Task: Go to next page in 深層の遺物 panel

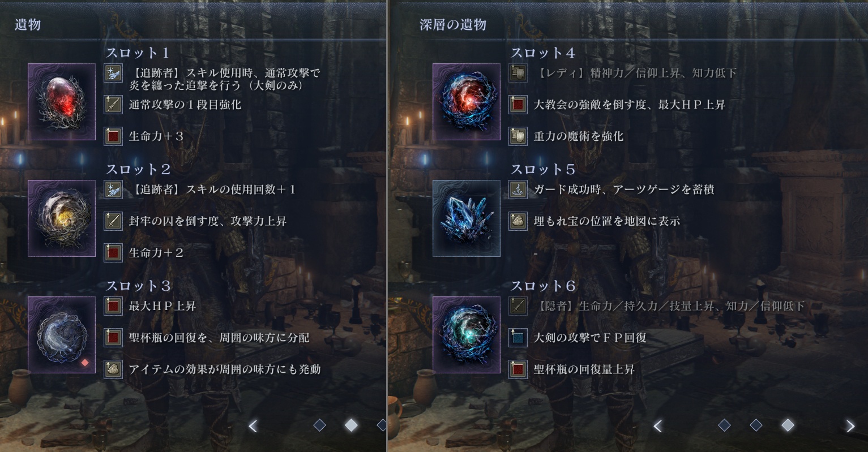Action: 850,425
